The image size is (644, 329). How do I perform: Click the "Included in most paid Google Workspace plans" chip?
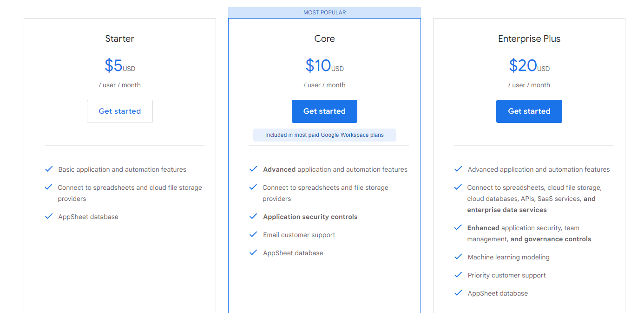(324, 135)
